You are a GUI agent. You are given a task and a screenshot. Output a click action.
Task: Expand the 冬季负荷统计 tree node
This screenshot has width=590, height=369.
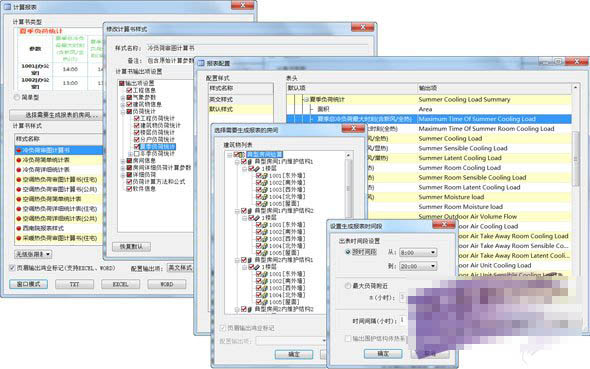click(130, 153)
